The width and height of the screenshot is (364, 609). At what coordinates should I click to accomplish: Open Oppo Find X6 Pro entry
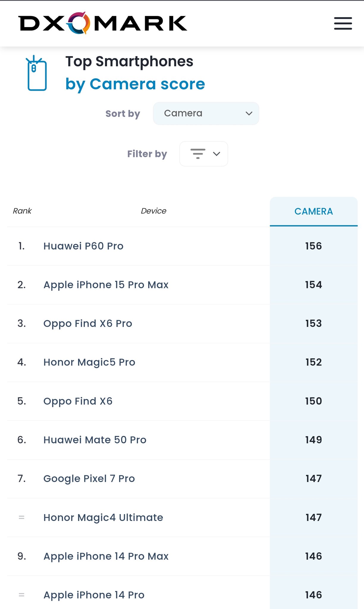[88, 324]
